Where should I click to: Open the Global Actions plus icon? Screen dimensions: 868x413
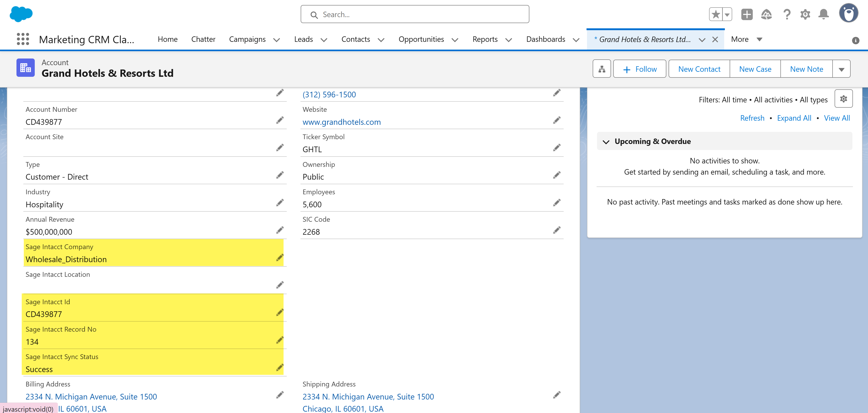click(x=747, y=14)
